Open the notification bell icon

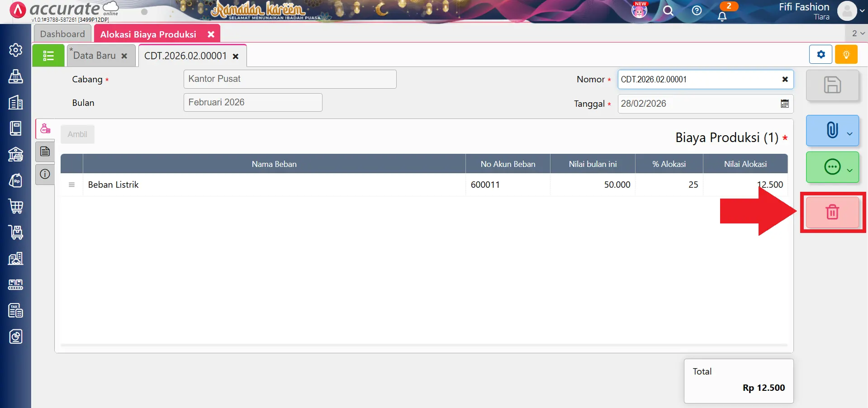(x=722, y=16)
